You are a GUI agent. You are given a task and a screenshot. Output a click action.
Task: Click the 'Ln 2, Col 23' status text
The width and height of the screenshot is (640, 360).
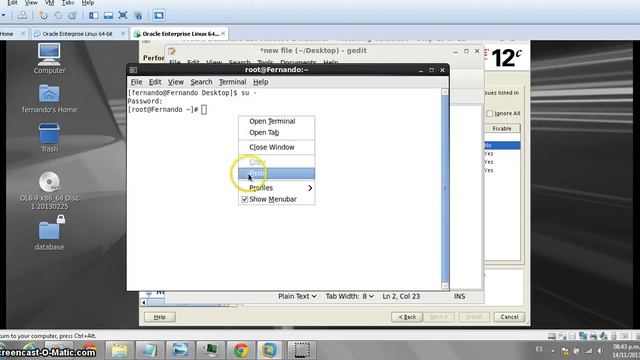[401, 296]
